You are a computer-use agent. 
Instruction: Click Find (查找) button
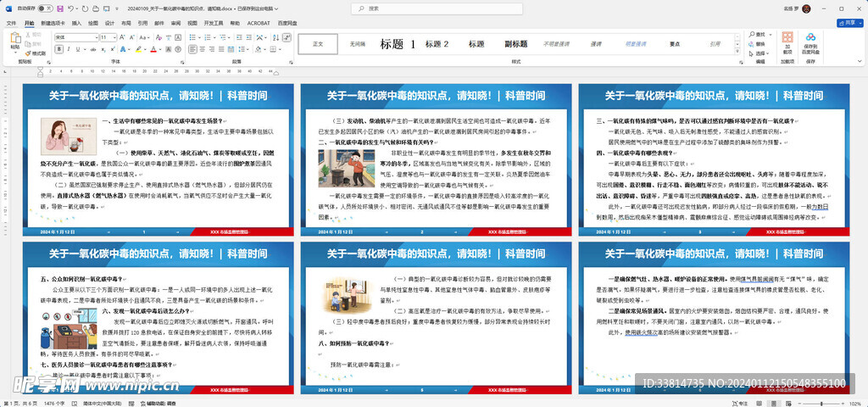[x=757, y=34]
